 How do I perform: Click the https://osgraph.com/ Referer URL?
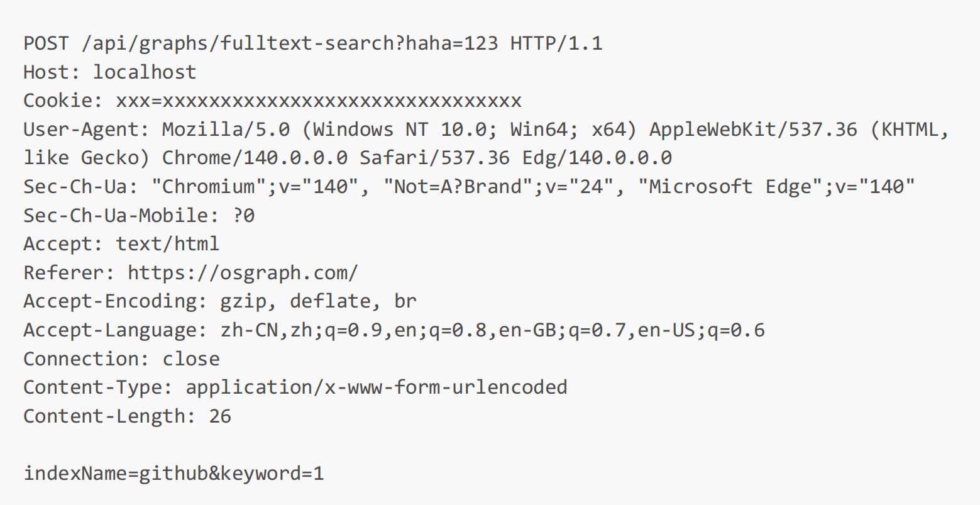(x=243, y=273)
